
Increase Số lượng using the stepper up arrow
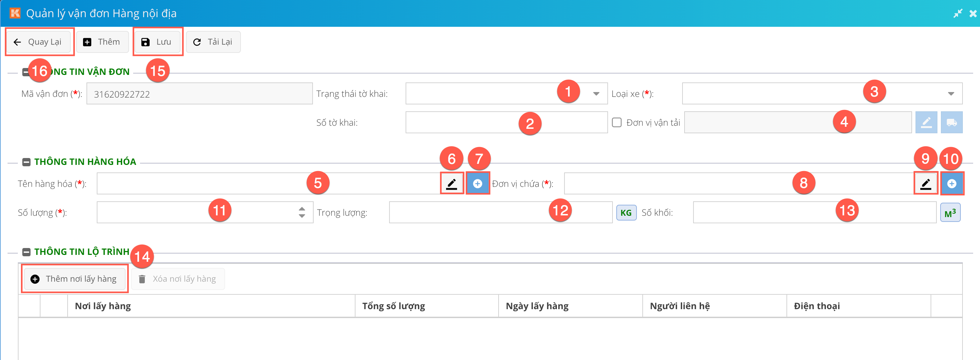(302, 209)
